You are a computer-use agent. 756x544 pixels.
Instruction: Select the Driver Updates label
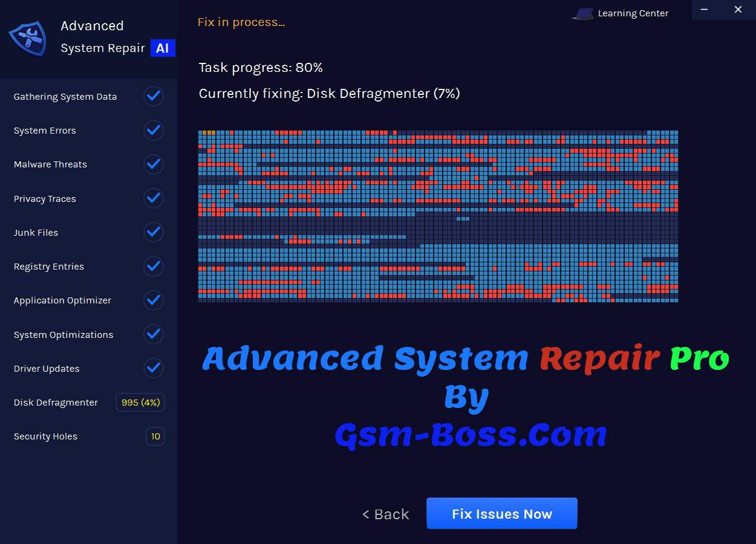click(47, 369)
